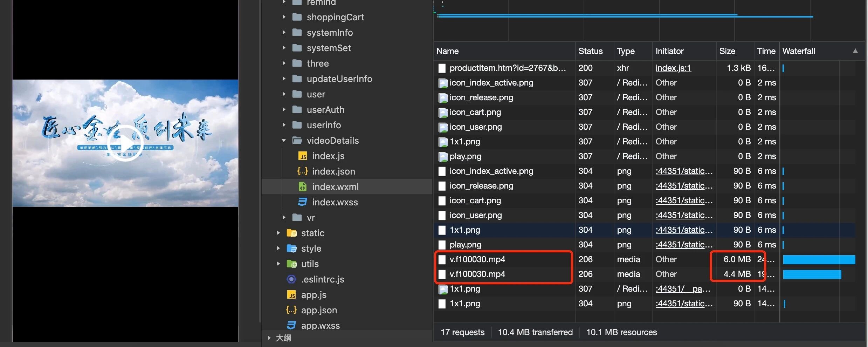Image resolution: width=868 pixels, height=347 pixels.
Task: Open app.js in the file tree
Action: point(314,294)
